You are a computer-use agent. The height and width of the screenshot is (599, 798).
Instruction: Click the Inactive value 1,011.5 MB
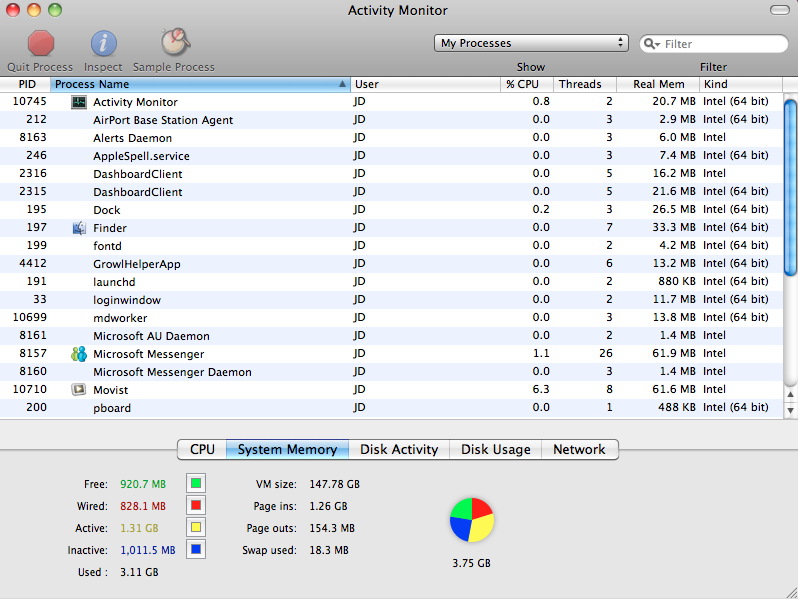click(148, 550)
